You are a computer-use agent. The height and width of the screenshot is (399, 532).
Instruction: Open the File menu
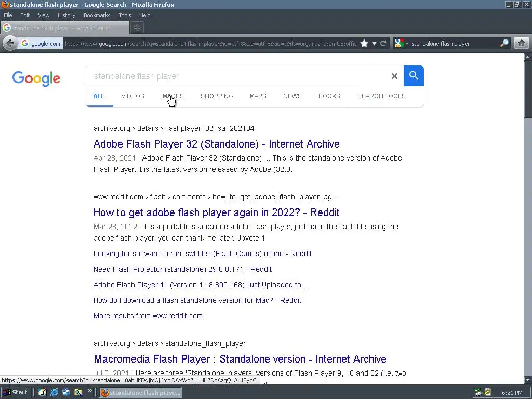(x=8, y=15)
